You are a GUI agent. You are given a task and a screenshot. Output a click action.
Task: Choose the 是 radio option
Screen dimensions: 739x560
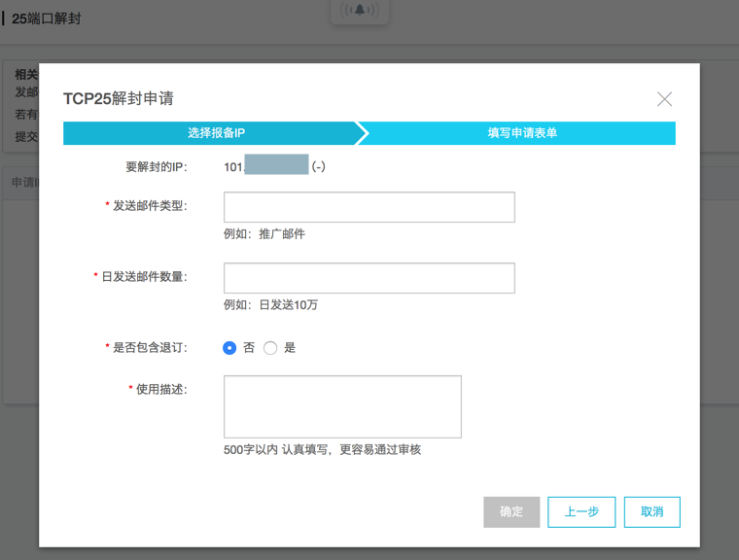pos(270,348)
